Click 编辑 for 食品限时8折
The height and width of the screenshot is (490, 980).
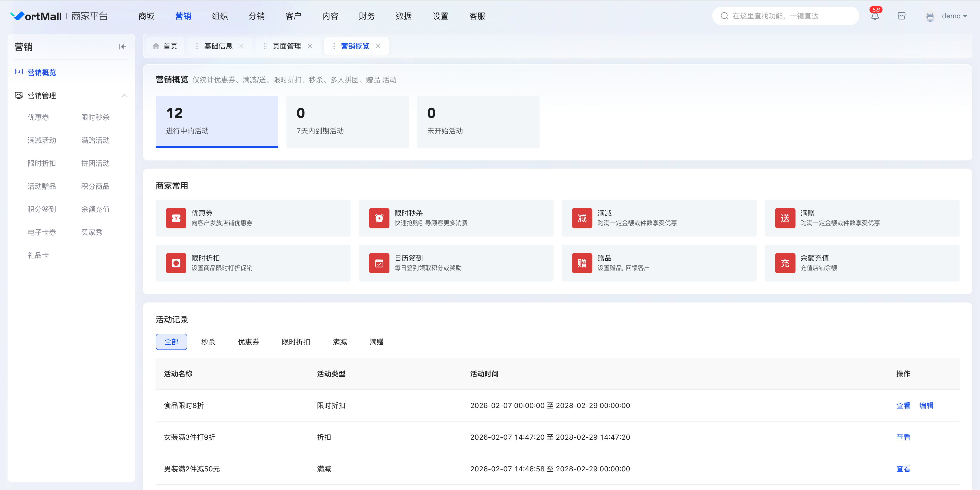pos(926,405)
